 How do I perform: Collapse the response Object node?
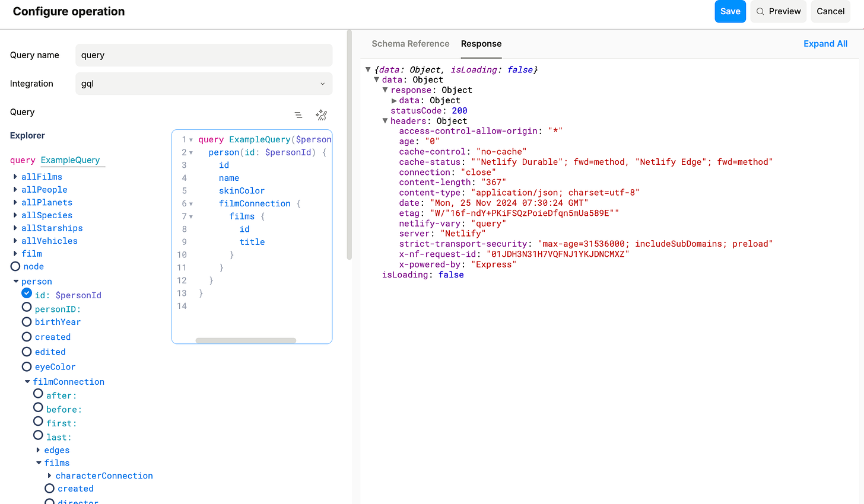[x=385, y=90]
